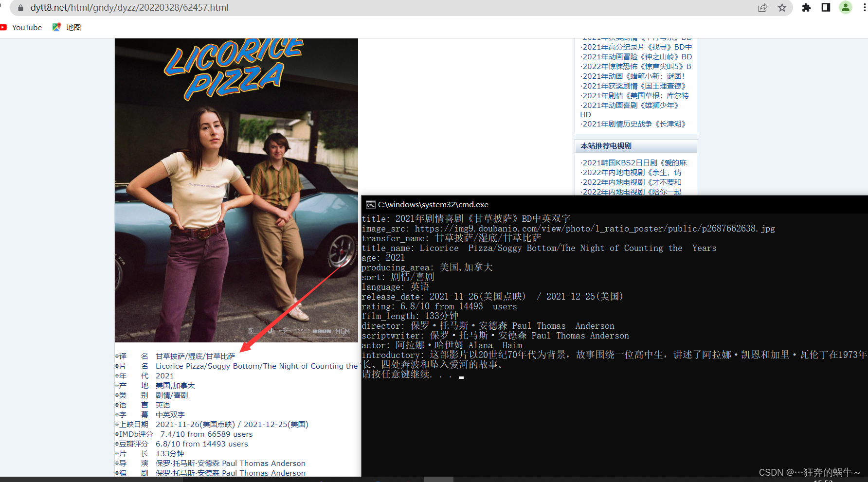868x482 pixels.
Task: Click the cmd introductory: line
Action: [x=615, y=360]
